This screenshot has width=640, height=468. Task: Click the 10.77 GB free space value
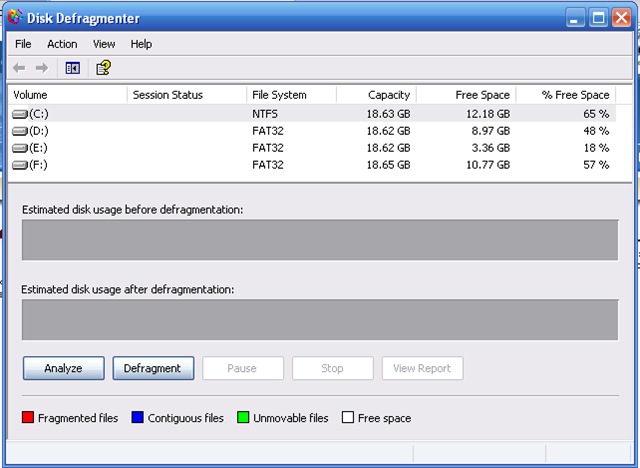click(488, 165)
